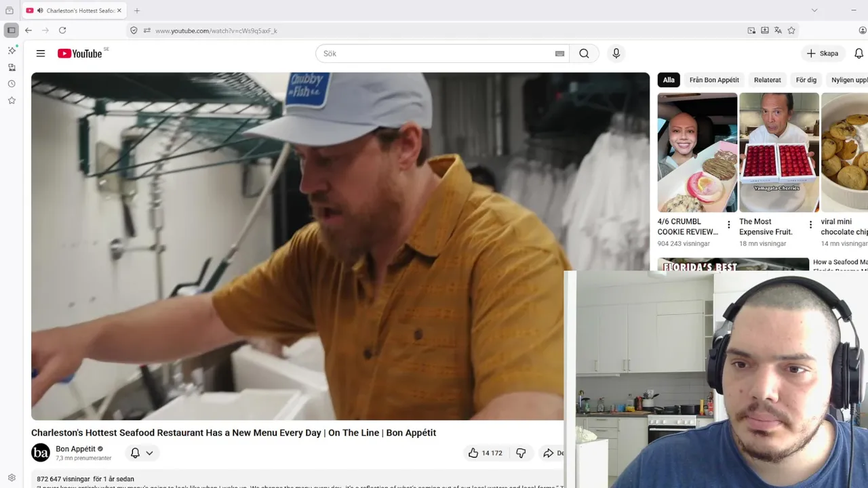The height and width of the screenshot is (488, 868).
Task: Pop out video picture-in-picture icon
Action: click(751, 30)
